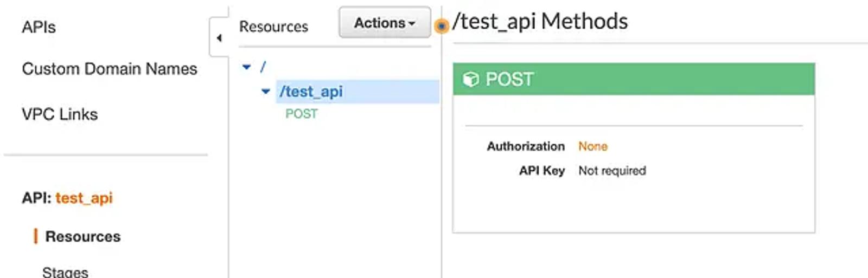Select the POST method under /test_api
Screen dimensions: 868x278
pos(302,114)
